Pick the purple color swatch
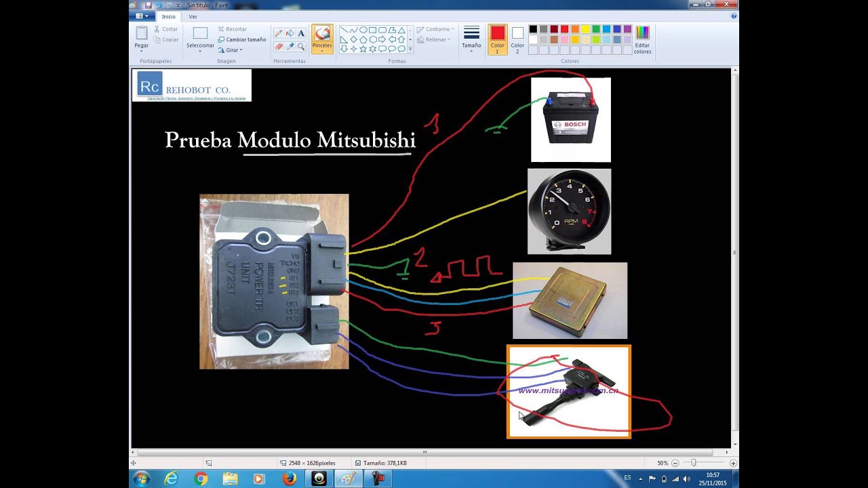This screenshot has width=868, height=488. pyautogui.click(x=627, y=29)
